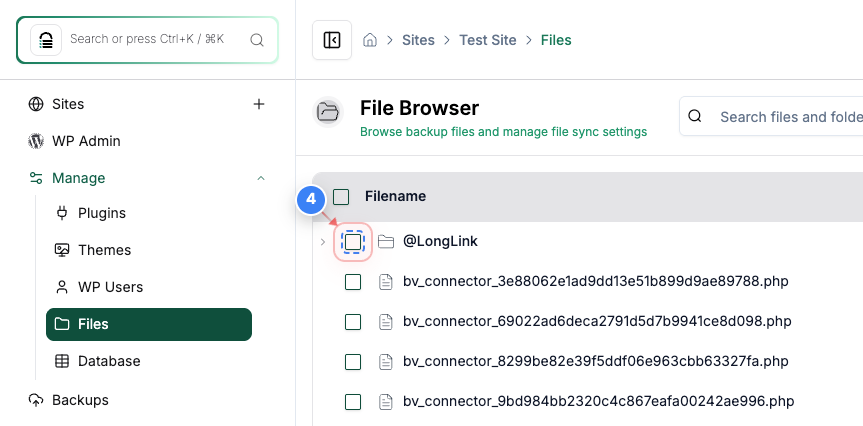
Task: Click filename bv_connector_8299be82e39f5ddf06e963cbb63327fa.php
Action: [x=596, y=361]
